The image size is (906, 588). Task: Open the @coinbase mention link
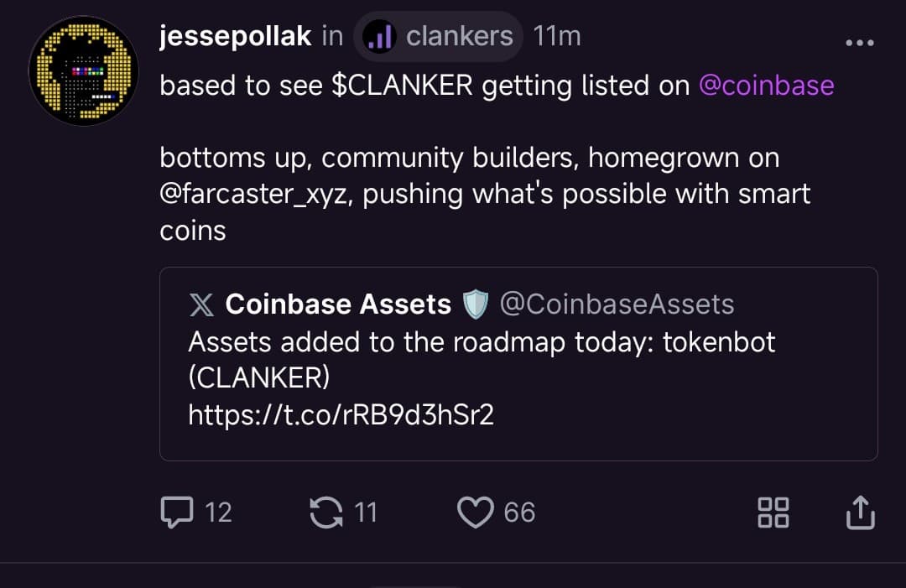(x=767, y=85)
